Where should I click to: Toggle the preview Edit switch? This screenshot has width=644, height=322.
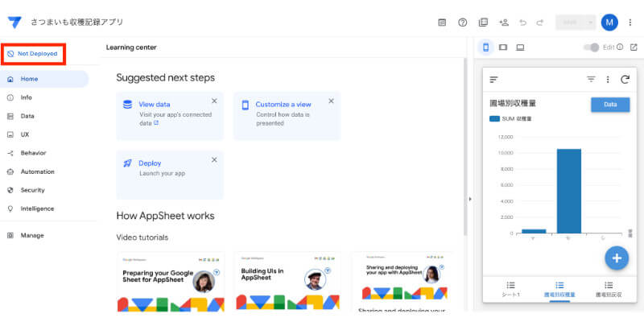[592, 47]
